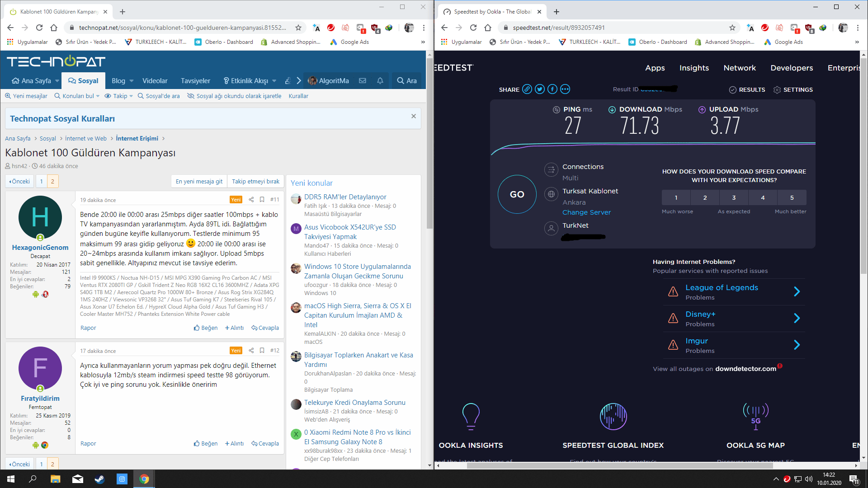Screen dimensions: 868x488
Task: Open the Insights menu on Speedtest
Action: tap(694, 68)
